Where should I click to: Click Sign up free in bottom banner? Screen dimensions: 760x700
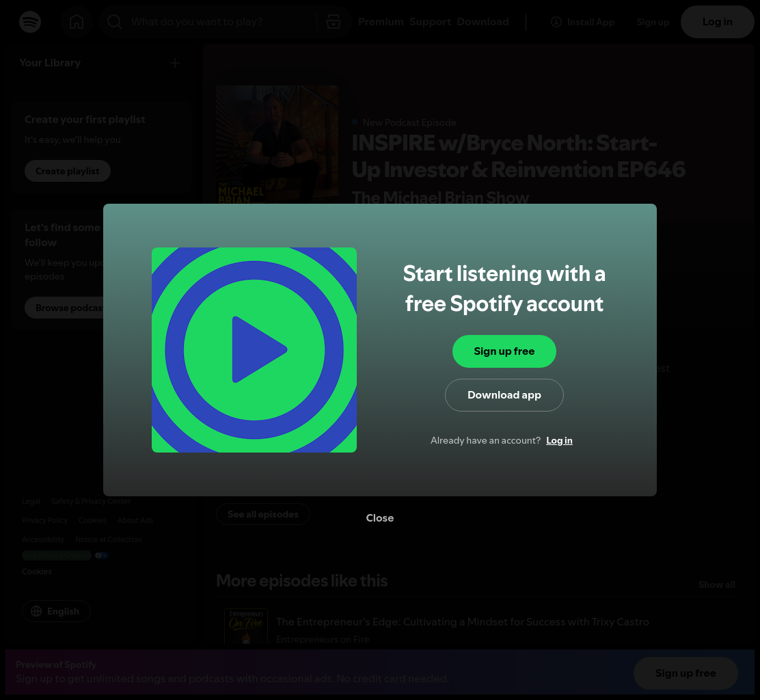pos(686,673)
